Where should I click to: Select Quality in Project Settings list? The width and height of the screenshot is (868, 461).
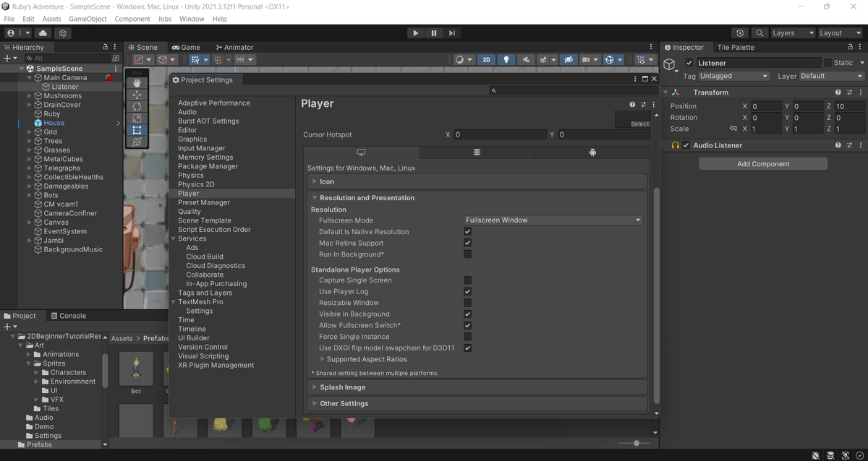(x=190, y=212)
